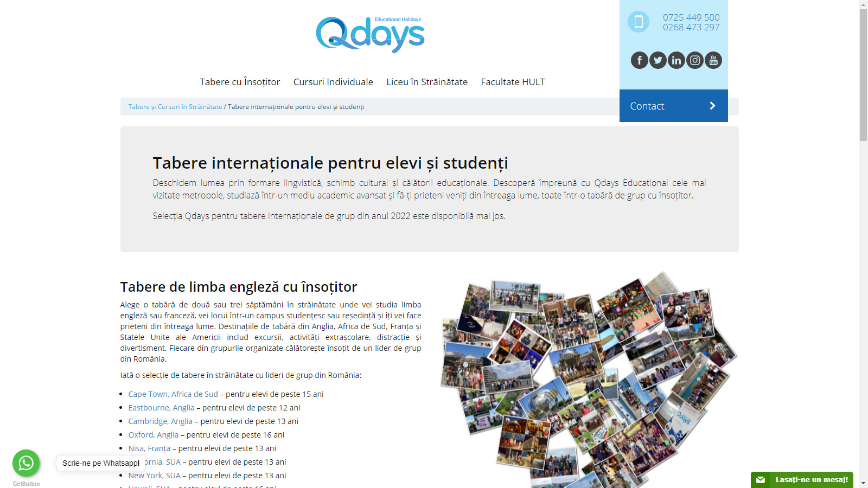Image resolution: width=868 pixels, height=488 pixels.
Task: Open the Twitter social icon
Action: pos(658,60)
